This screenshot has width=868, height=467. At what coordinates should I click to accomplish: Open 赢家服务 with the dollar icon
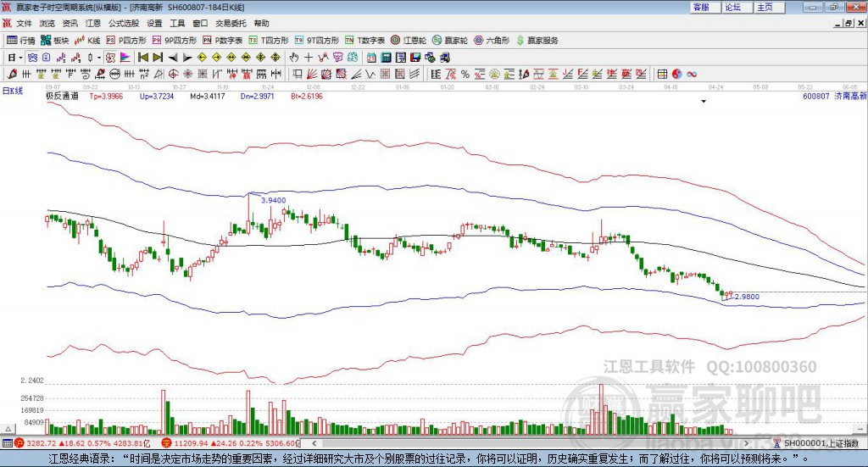pos(537,41)
